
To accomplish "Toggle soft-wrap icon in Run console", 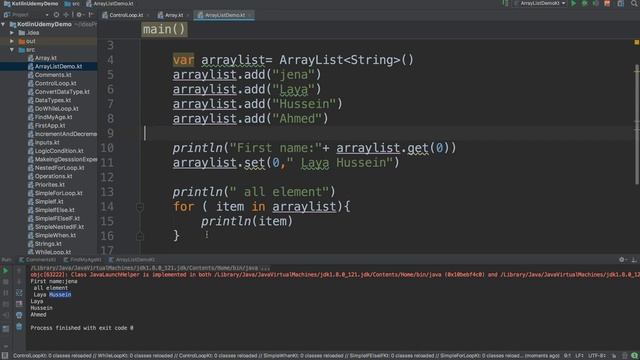I will coord(19,293).
